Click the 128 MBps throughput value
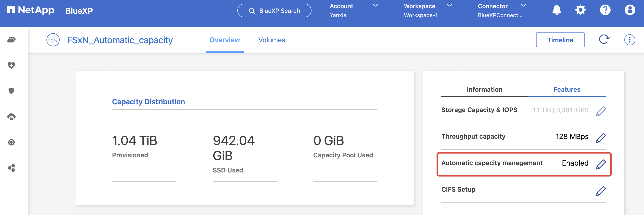The width and height of the screenshot is (644, 215). pyautogui.click(x=572, y=137)
